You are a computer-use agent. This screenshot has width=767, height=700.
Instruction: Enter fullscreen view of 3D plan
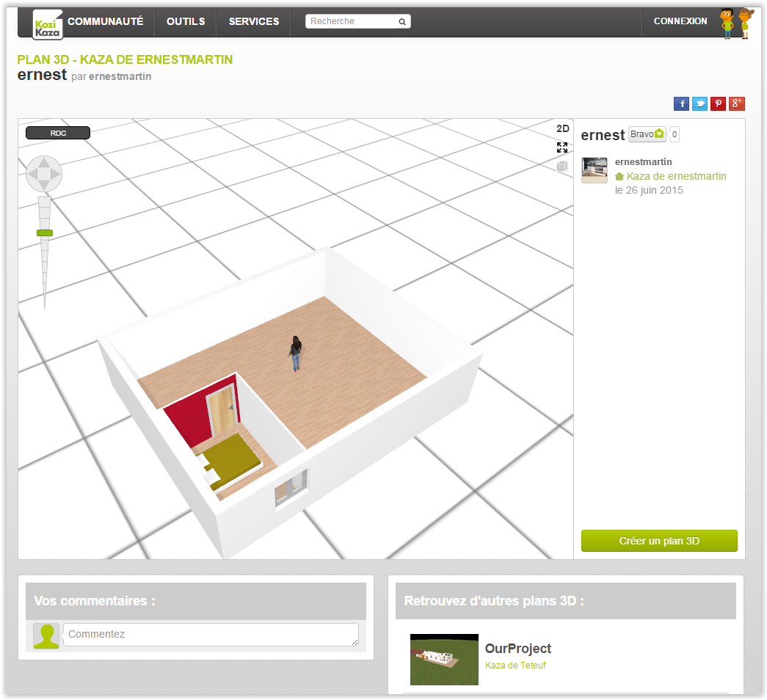click(562, 147)
